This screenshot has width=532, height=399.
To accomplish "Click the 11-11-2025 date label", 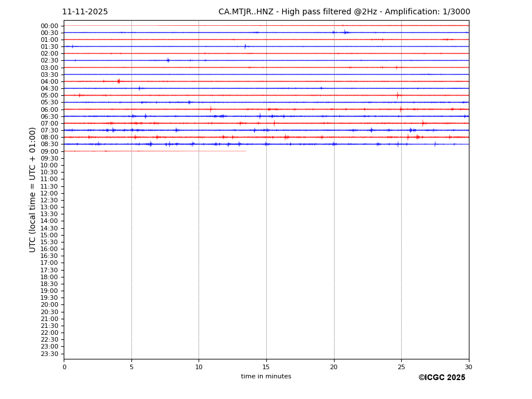I will 85,12.
